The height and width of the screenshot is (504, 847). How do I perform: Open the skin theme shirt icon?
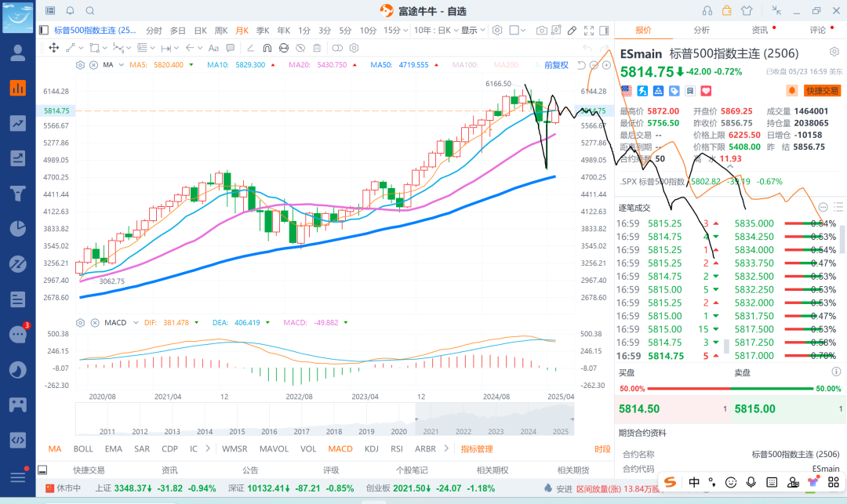(x=747, y=11)
